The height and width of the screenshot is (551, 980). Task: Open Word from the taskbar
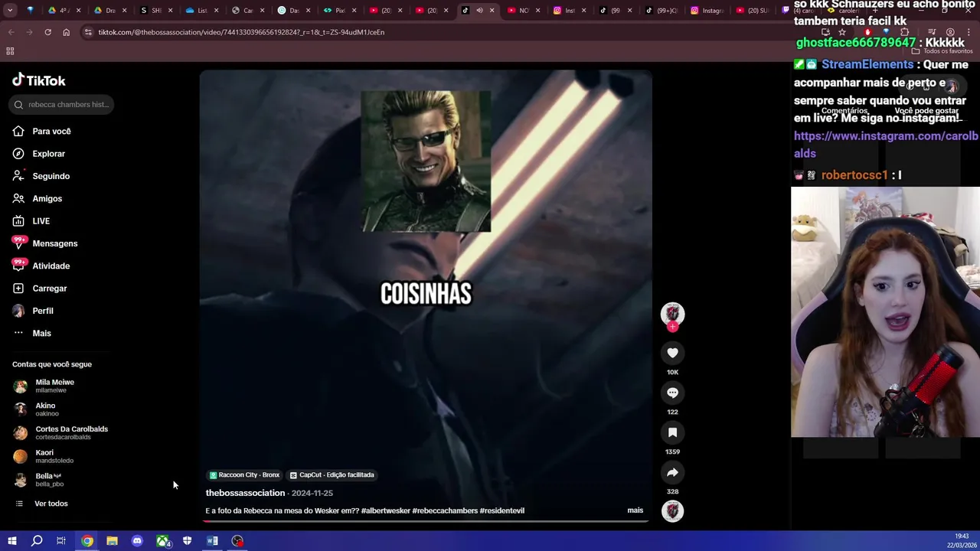point(212,541)
